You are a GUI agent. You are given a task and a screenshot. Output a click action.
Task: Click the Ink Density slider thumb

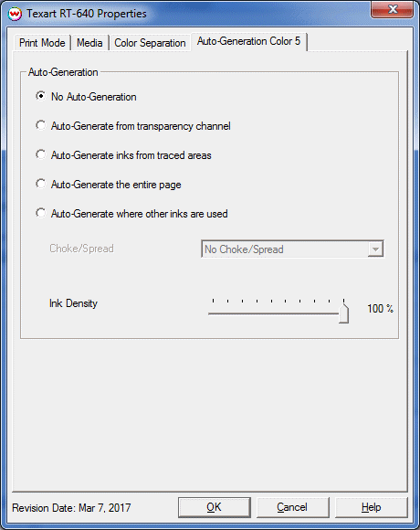(343, 313)
